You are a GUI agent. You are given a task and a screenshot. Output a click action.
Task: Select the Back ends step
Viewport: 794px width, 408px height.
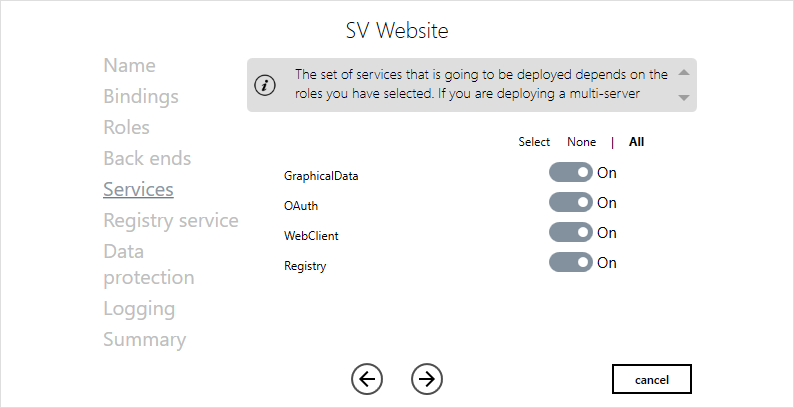pyautogui.click(x=147, y=159)
